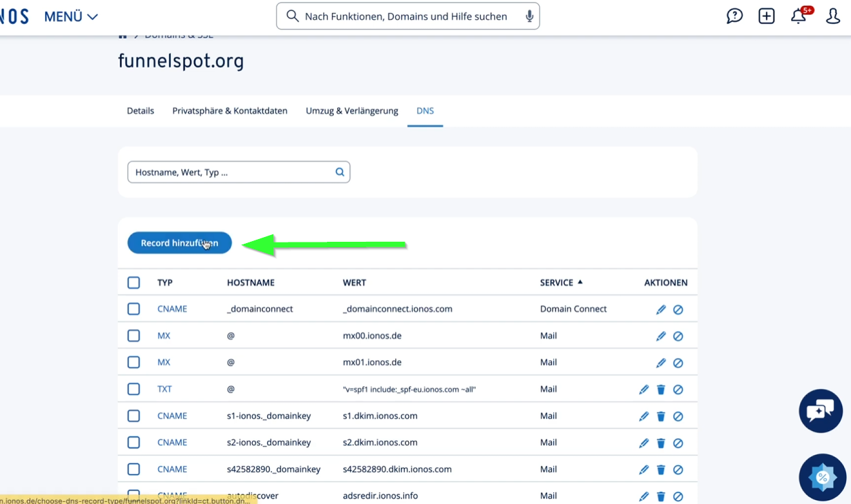Open the Privatsphäre & Kontaktdaten tab
The width and height of the screenshot is (851, 504).
pos(230,111)
